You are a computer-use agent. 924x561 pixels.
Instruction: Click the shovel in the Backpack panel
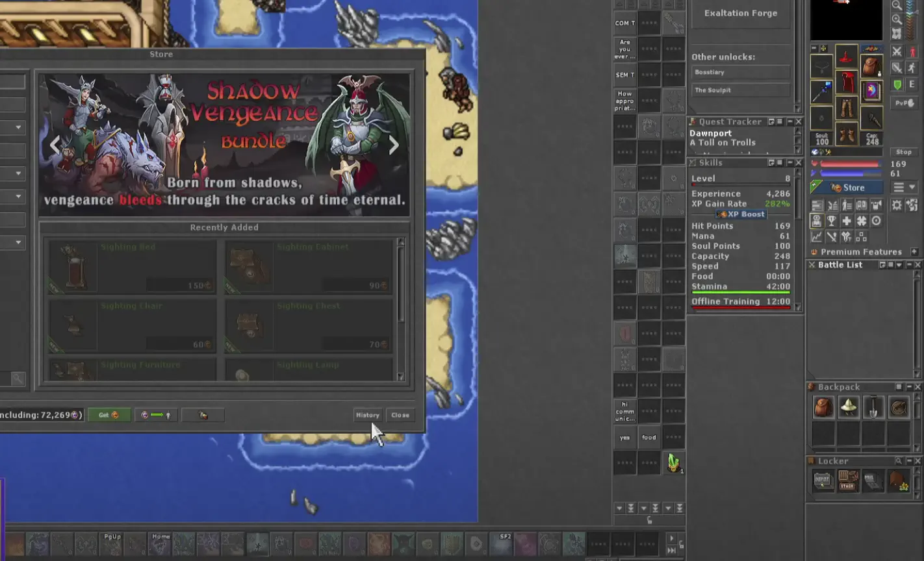[x=873, y=408]
